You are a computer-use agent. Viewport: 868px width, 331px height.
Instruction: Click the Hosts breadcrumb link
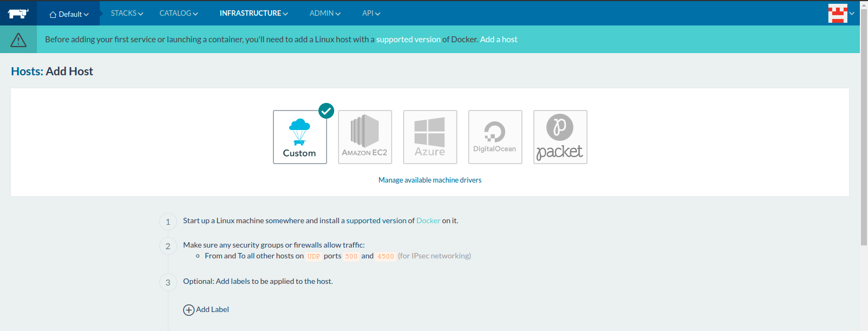(x=27, y=71)
